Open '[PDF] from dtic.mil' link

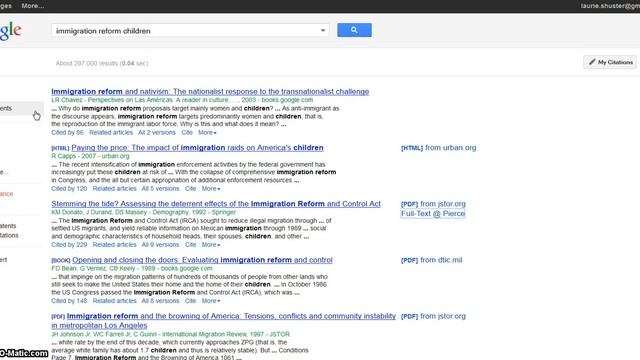[431, 260]
